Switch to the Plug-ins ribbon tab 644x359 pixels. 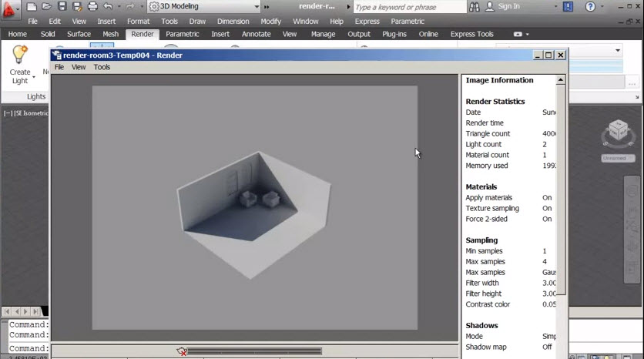(394, 34)
